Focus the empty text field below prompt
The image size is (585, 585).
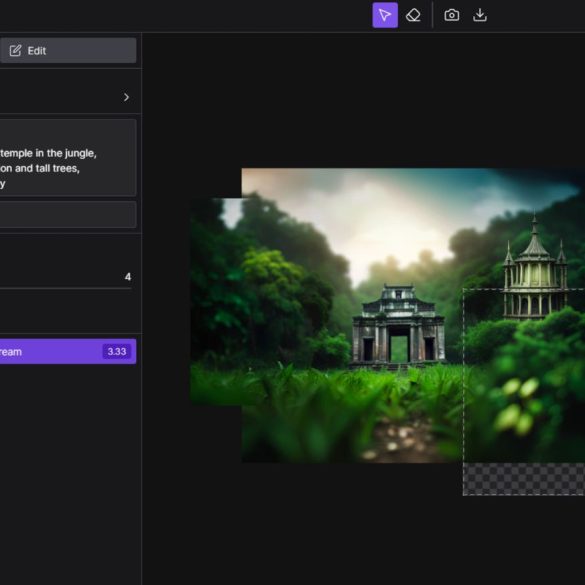click(68, 215)
